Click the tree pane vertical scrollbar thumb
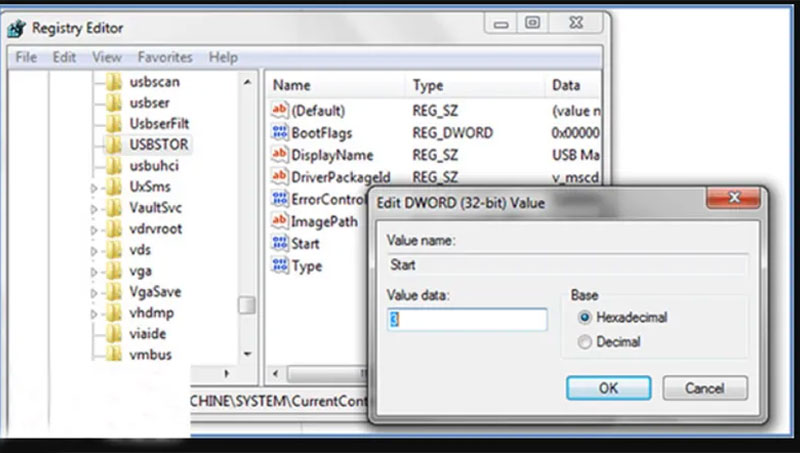The height and width of the screenshot is (453, 800). click(246, 306)
